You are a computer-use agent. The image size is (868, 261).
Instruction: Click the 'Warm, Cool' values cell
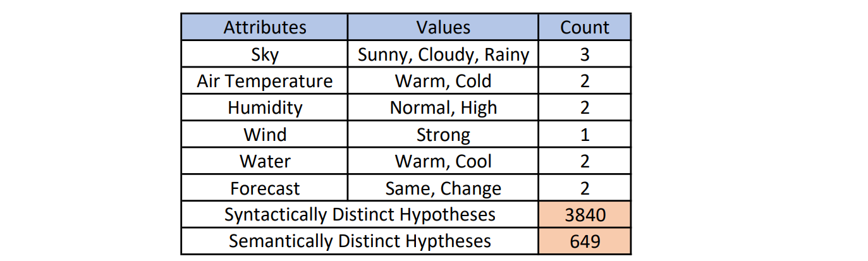click(443, 161)
